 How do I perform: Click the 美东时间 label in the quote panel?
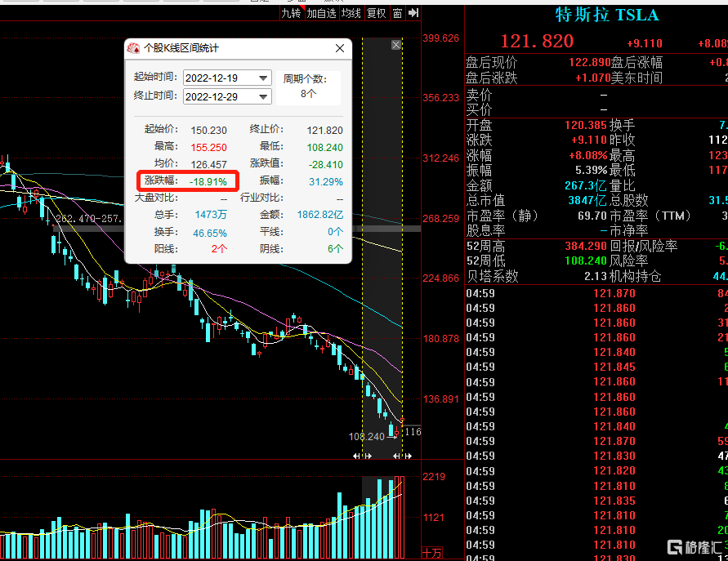(636, 78)
